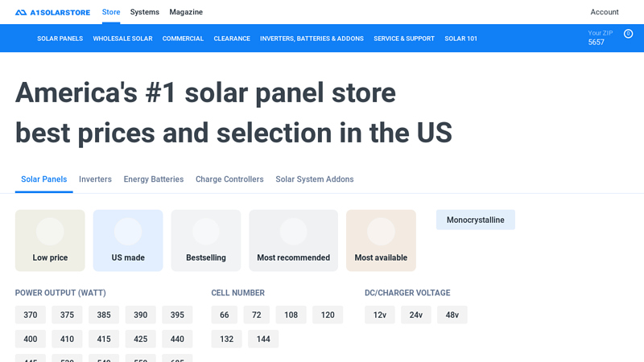Open Solar 101 navigation item
644x362 pixels.
460,39
